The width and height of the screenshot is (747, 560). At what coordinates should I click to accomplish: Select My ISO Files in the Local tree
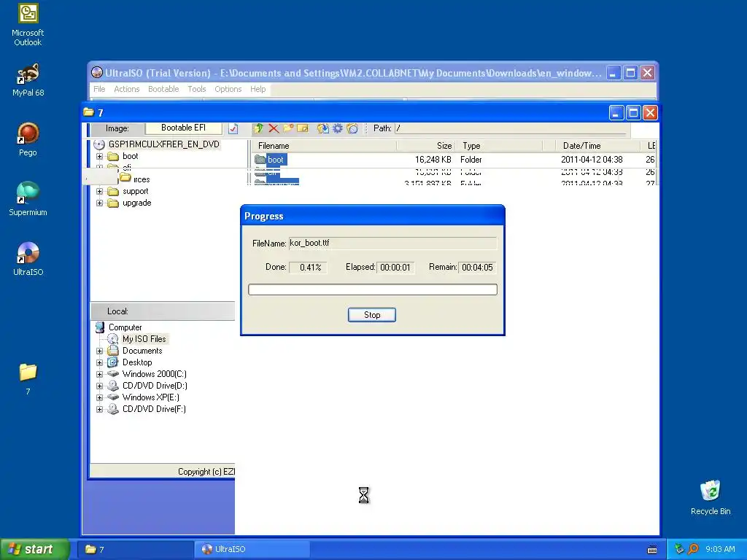(x=144, y=339)
